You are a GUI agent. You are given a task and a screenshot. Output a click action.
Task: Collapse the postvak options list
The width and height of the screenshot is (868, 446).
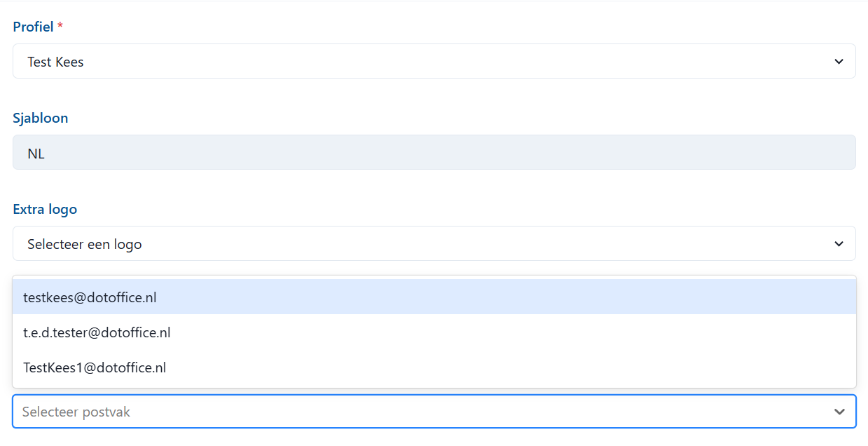tap(839, 412)
